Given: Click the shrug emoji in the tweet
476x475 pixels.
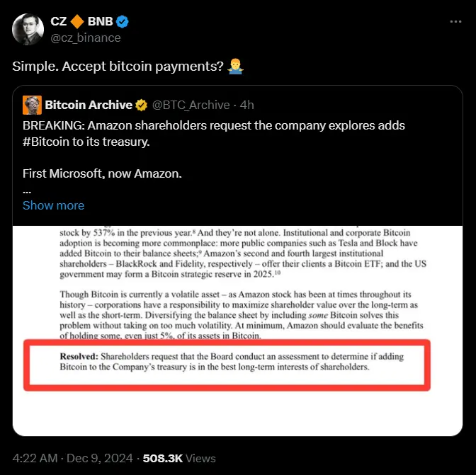Looking at the screenshot, I should click(x=236, y=67).
